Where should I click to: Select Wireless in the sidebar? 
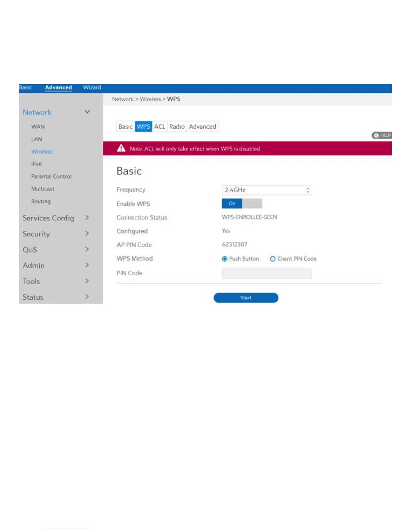coord(42,152)
